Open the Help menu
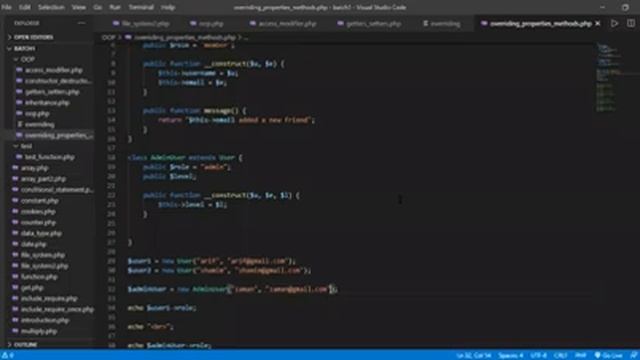Viewport: 640px width, 360px height. pos(168,7)
